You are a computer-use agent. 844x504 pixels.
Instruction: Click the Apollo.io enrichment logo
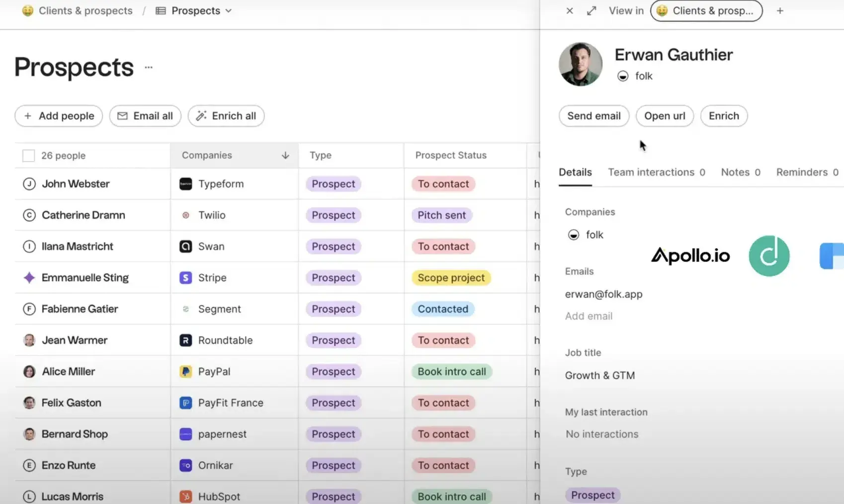point(690,255)
